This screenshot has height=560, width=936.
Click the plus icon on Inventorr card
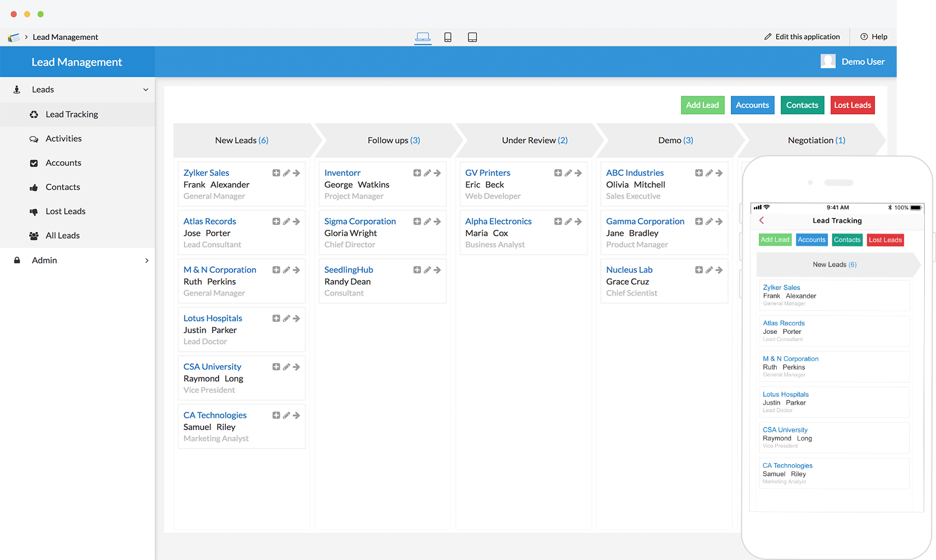coord(417,173)
